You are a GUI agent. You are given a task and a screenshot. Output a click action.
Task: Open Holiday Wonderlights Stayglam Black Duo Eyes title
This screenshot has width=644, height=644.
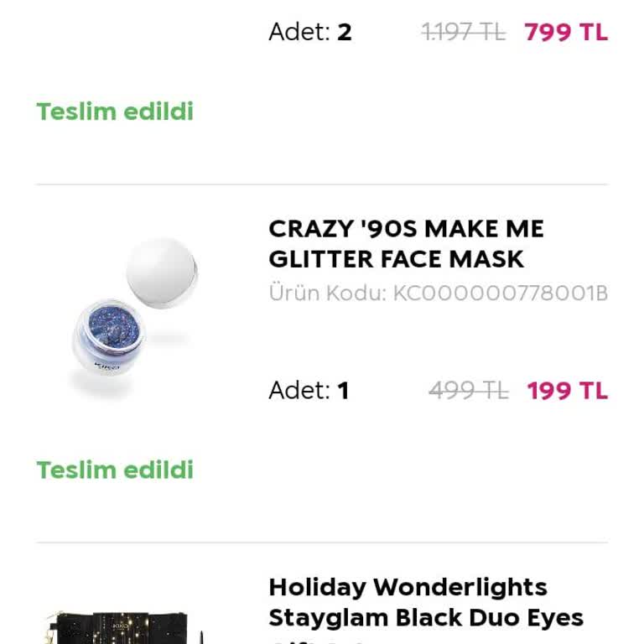425,602
